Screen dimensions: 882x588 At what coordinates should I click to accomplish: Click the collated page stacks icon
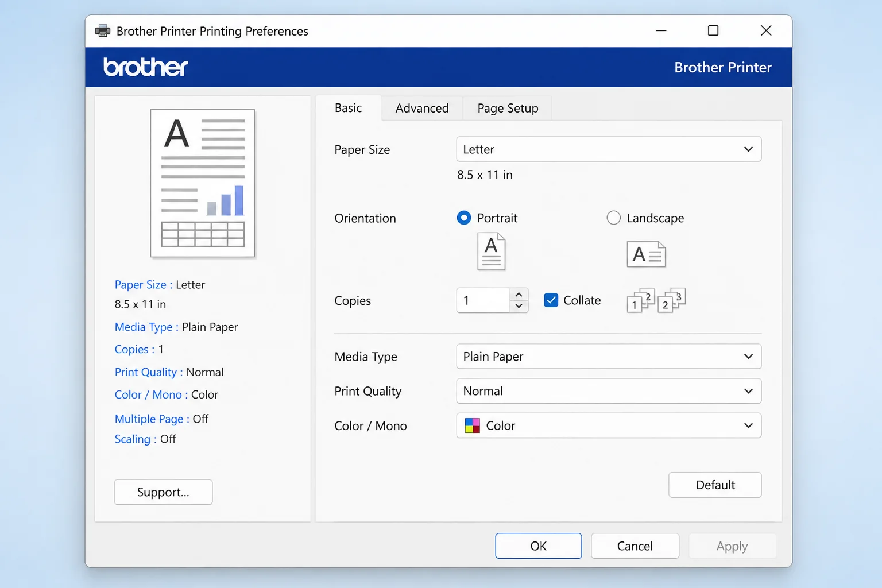(x=656, y=300)
